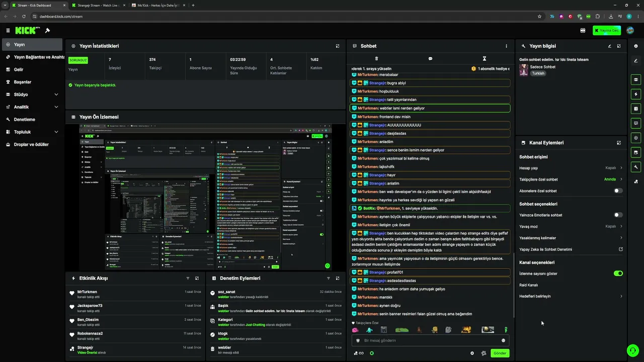Open the Yasaklanmış kelimeler settings
Screen dimensions: 644x362
pos(571,238)
